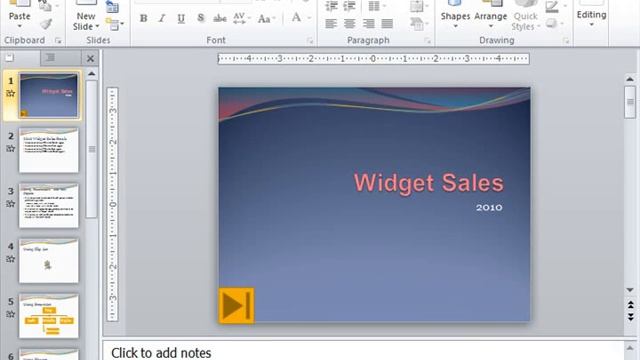Open the Clipboard dialog launcher
Image resolution: width=640 pixels, height=360 pixels.
click(58, 40)
